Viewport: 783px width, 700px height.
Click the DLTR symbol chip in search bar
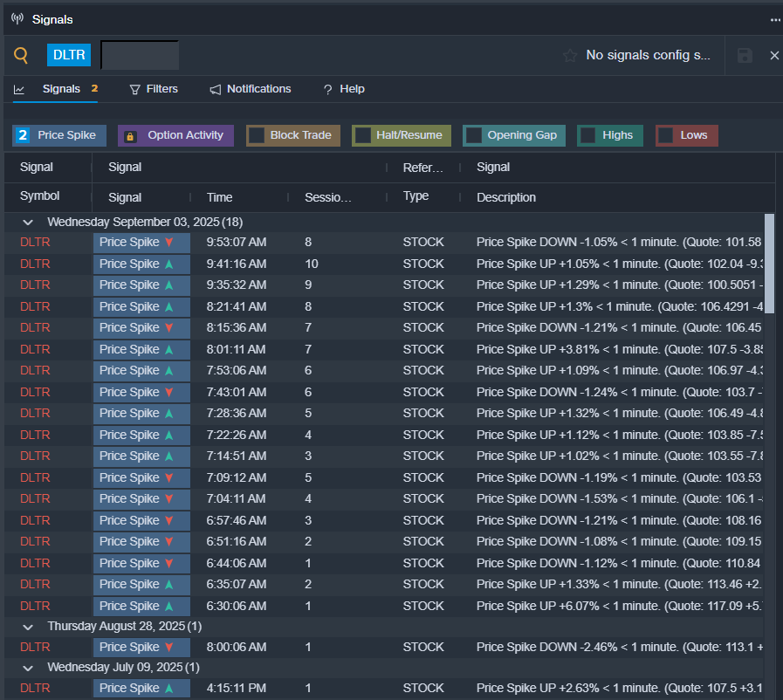point(69,55)
